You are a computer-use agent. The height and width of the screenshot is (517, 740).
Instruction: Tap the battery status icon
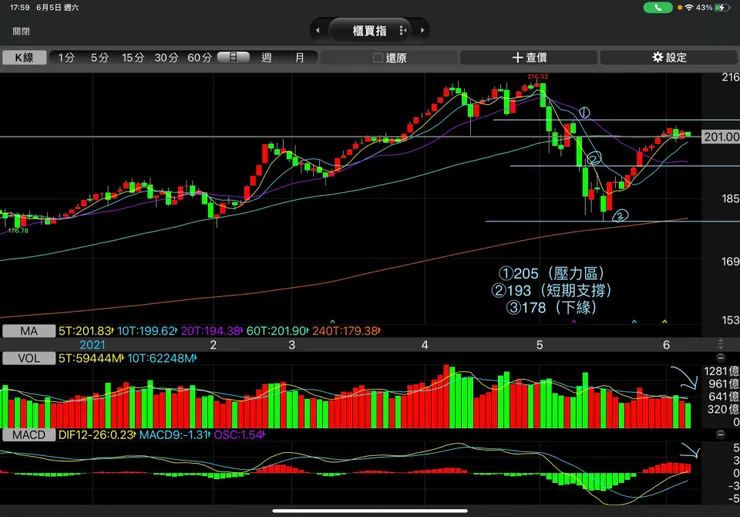722,8
